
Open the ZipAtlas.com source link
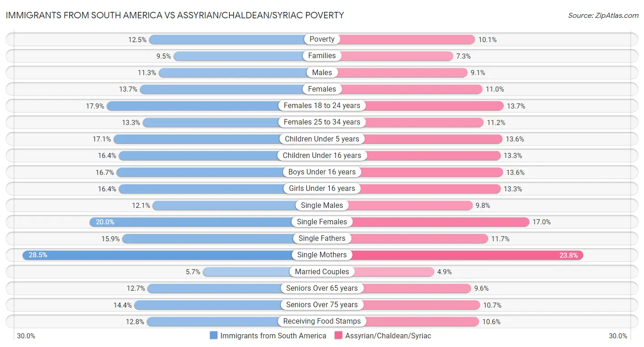pyautogui.click(x=603, y=16)
